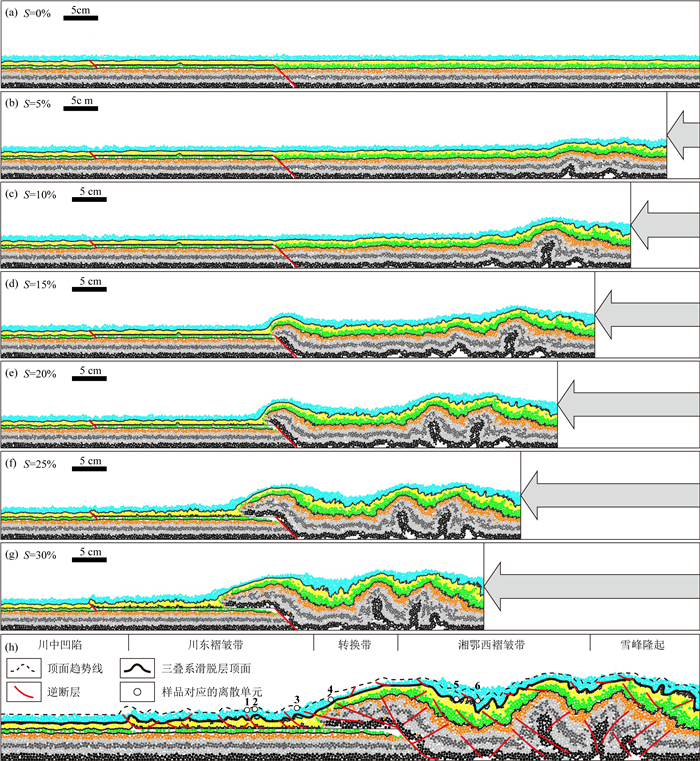Select the 转换带 zone header
Image resolution: width=700 pixels, height=761 pixels.
[x=354, y=644]
